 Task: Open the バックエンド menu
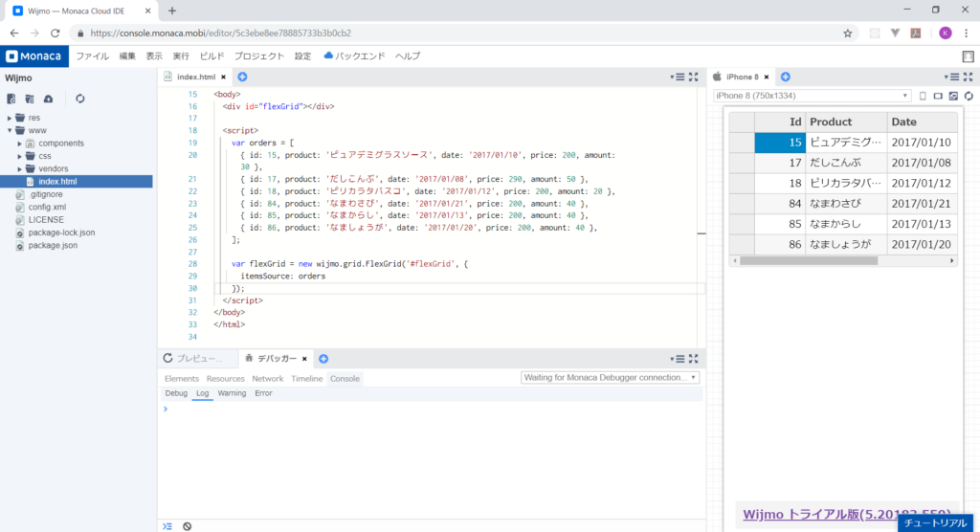(354, 56)
